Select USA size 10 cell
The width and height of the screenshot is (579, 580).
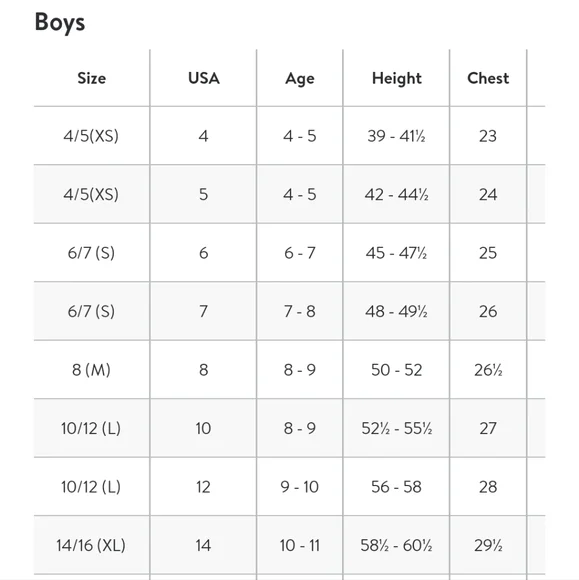[203, 428]
